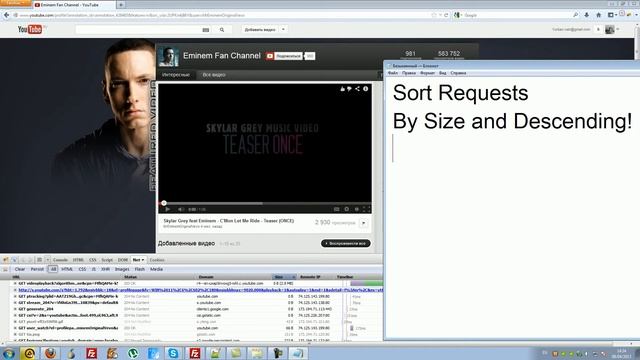Click YouTube search magnifier button
This screenshot has height=360, width=640.
(222, 30)
